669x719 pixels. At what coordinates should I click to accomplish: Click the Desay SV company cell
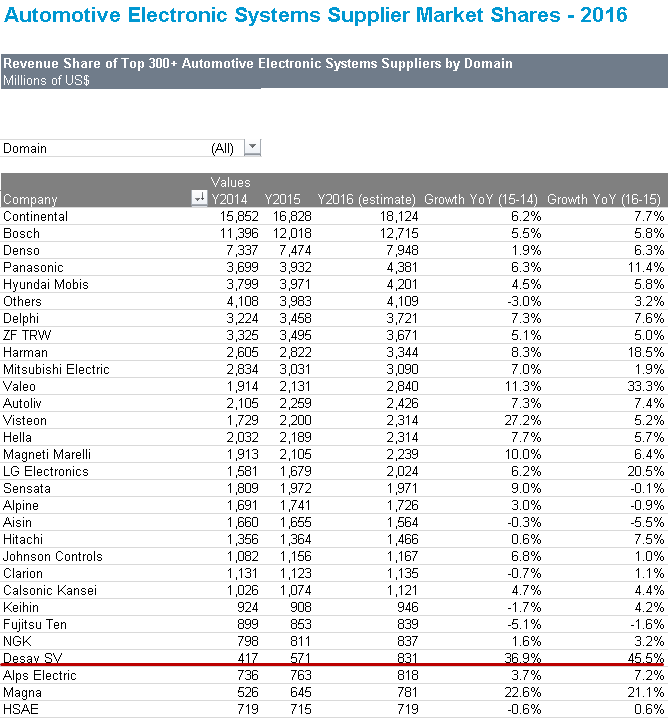point(32,658)
